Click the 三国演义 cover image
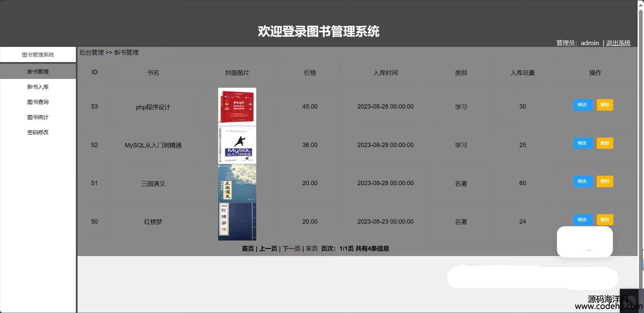The height and width of the screenshot is (313, 644). click(x=237, y=183)
